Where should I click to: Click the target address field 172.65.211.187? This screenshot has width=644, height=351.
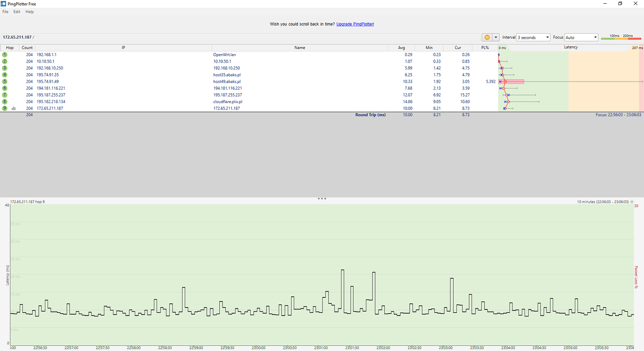240,37
